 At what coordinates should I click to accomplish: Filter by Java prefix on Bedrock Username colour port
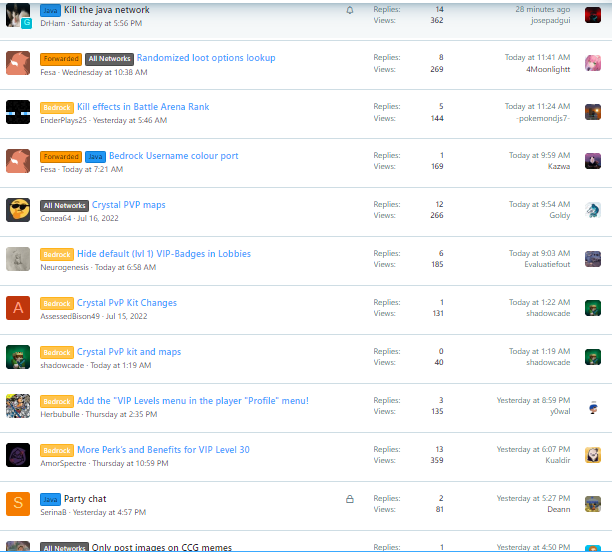pyautogui.click(x=95, y=157)
